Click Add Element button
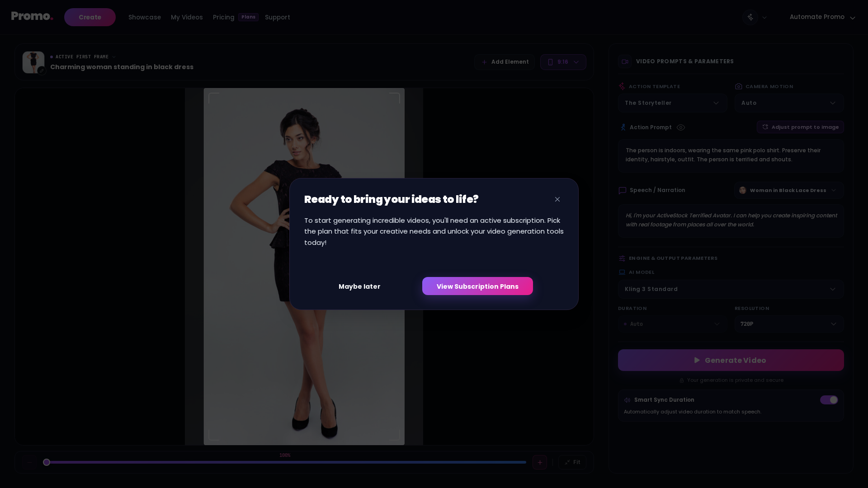Screen dimensions: 868x488 505,62
